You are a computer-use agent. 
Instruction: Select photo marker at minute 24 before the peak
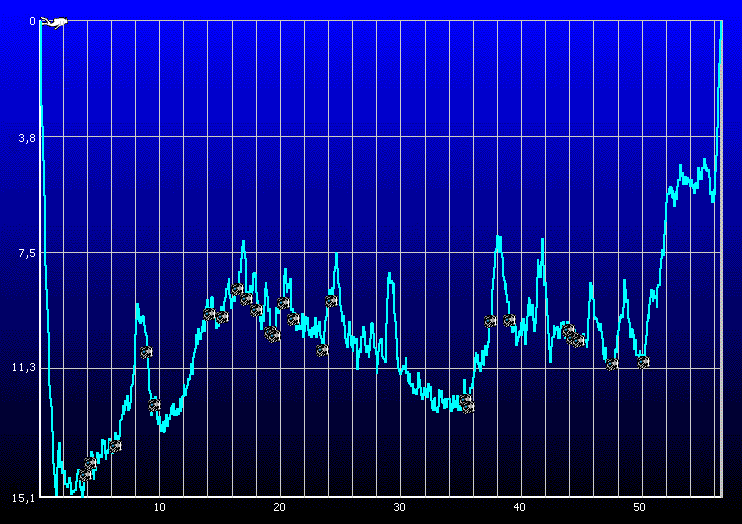[331, 301]
